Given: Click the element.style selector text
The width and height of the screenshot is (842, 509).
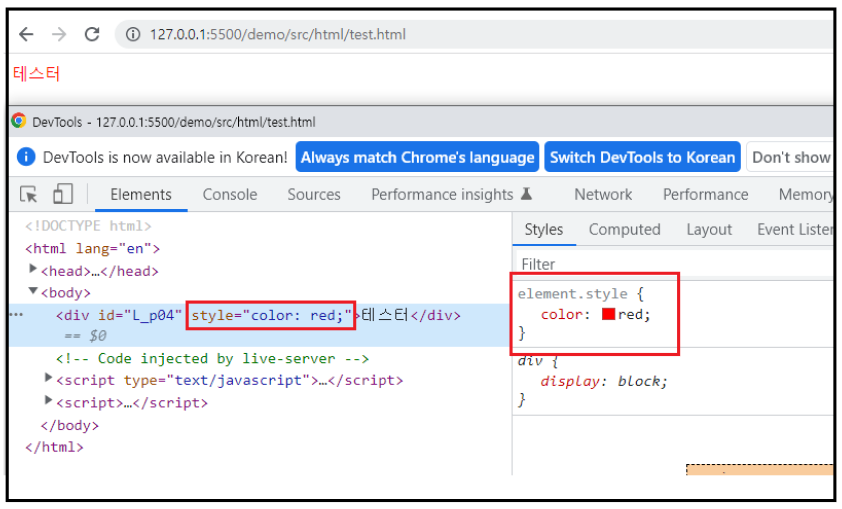Looking at the screenshot, I should [x=572, y=294].
